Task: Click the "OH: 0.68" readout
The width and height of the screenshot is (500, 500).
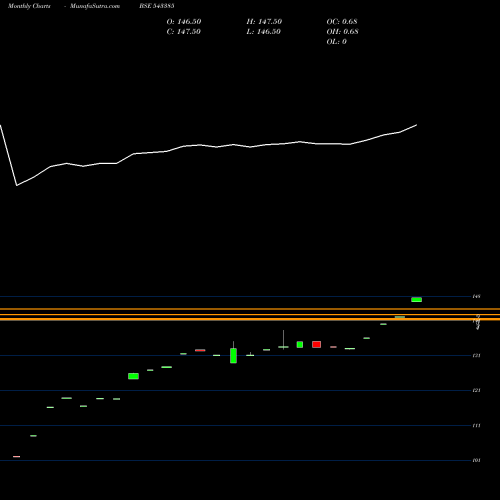Action: point(342,32)
